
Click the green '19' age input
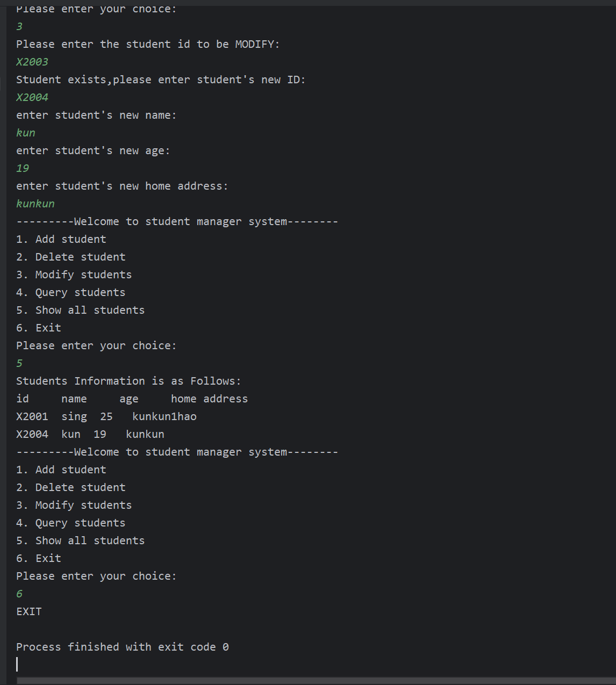pyautogui.click(x=23, y=168)
